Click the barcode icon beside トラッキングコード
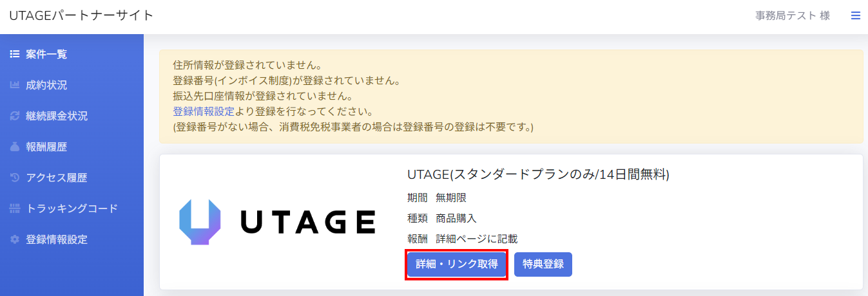The width and height of the screenshot is (868, 296). click(x=15, y=209)
